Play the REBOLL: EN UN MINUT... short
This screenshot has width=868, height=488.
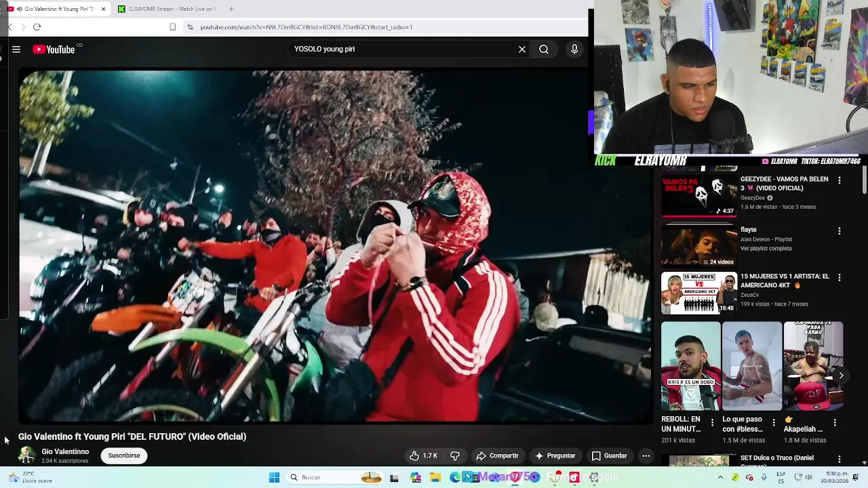pos(691,366)
